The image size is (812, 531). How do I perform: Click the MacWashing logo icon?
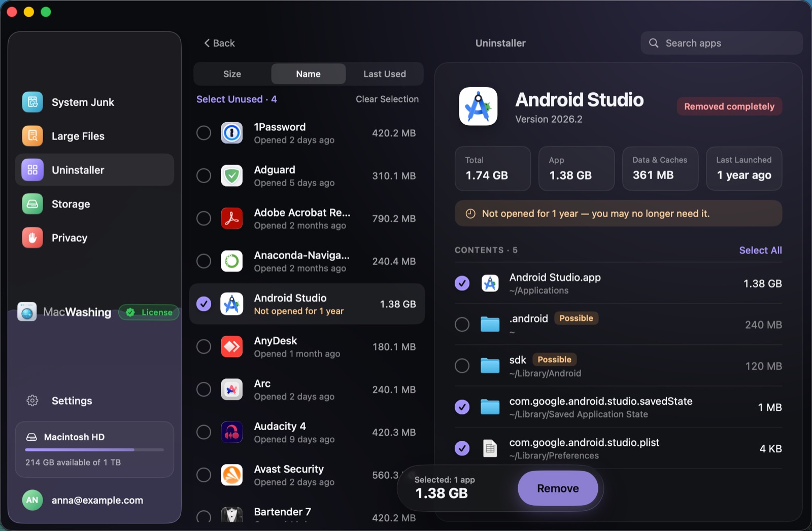click(x=27, y=312)
